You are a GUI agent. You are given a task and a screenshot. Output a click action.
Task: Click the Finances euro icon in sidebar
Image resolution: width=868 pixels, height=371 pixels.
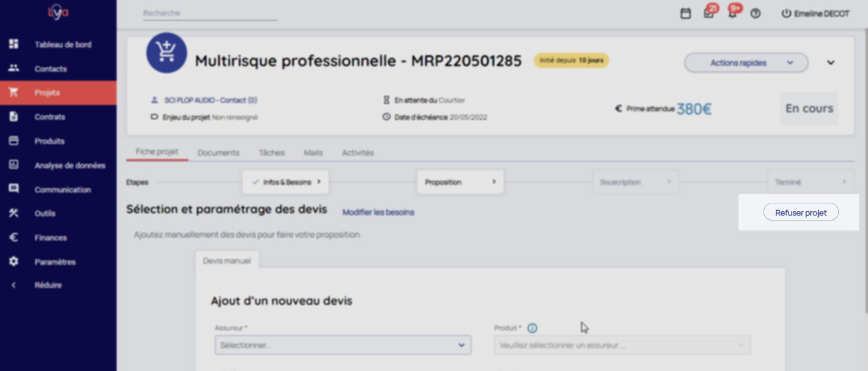pyautogui.click(x=14, y=237)
